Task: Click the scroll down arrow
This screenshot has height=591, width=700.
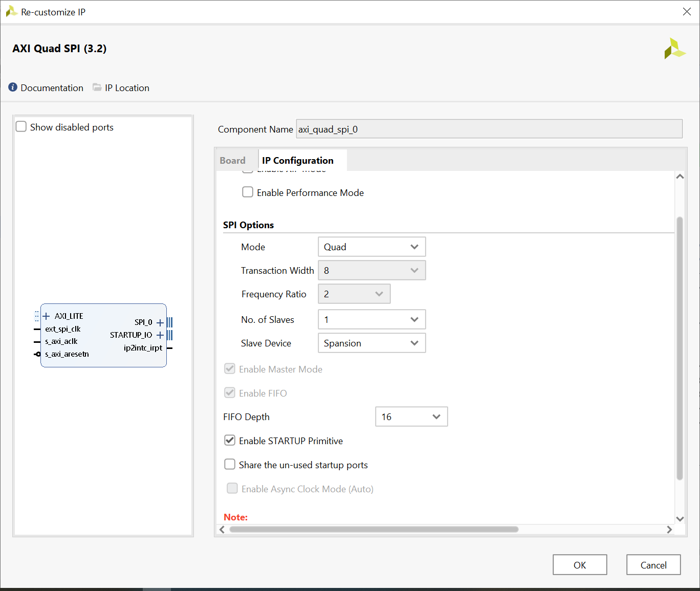Action: tap(680, 519)
